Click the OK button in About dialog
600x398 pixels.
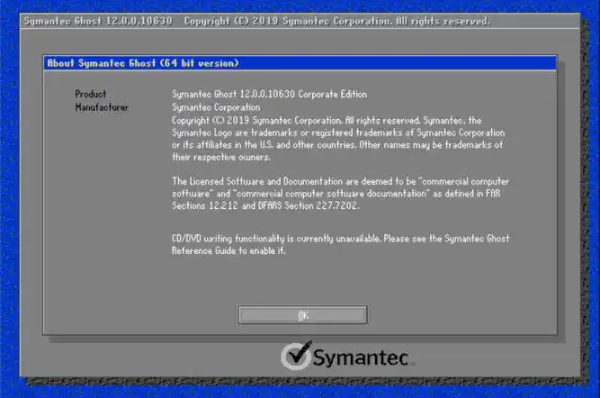tap(302, 315)
